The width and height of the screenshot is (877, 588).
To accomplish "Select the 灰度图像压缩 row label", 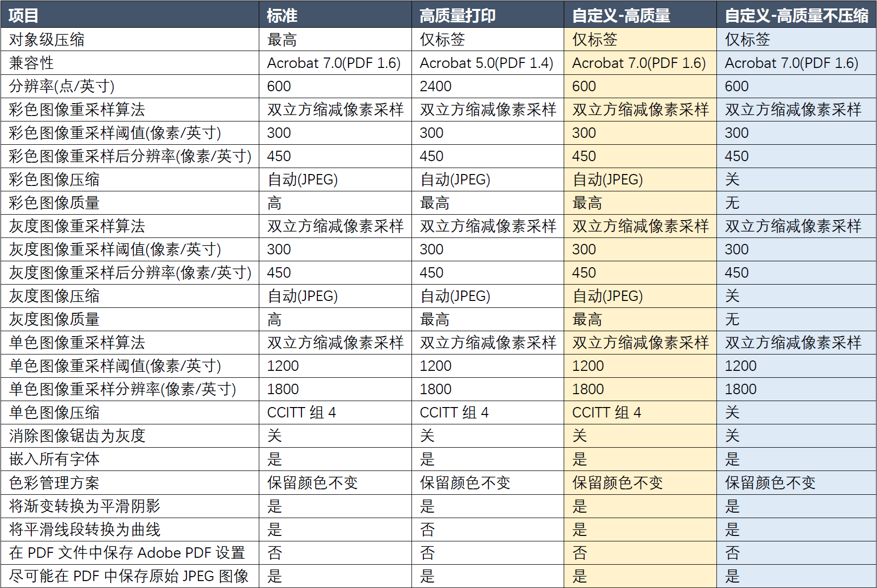I will click(54, 296).
